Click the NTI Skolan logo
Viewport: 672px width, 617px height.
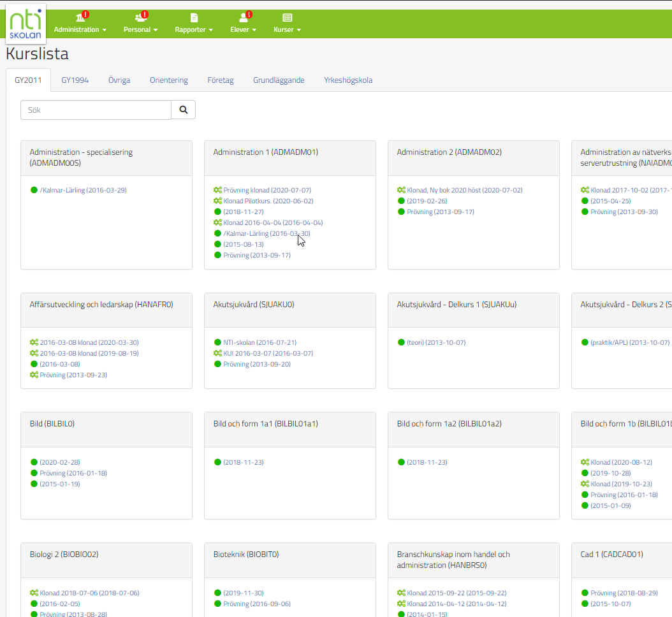coord(26,24)
